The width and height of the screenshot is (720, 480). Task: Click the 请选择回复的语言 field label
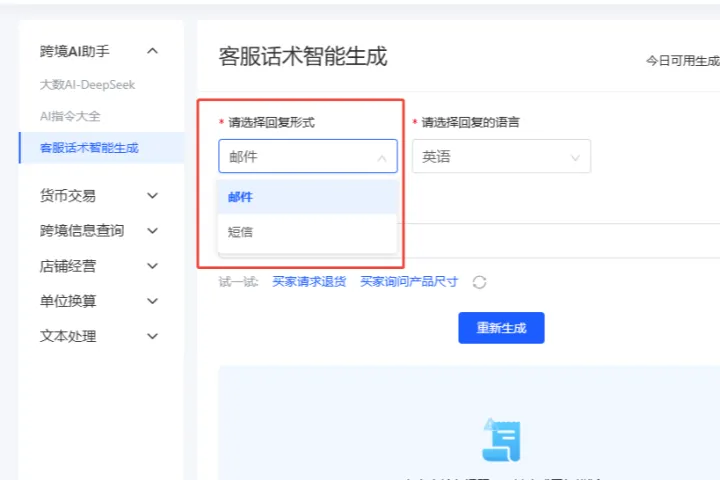[x=470, y=122]
